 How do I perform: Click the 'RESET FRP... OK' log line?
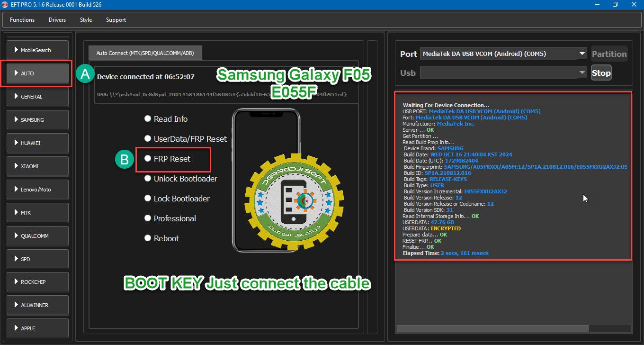tap(422, 241)
